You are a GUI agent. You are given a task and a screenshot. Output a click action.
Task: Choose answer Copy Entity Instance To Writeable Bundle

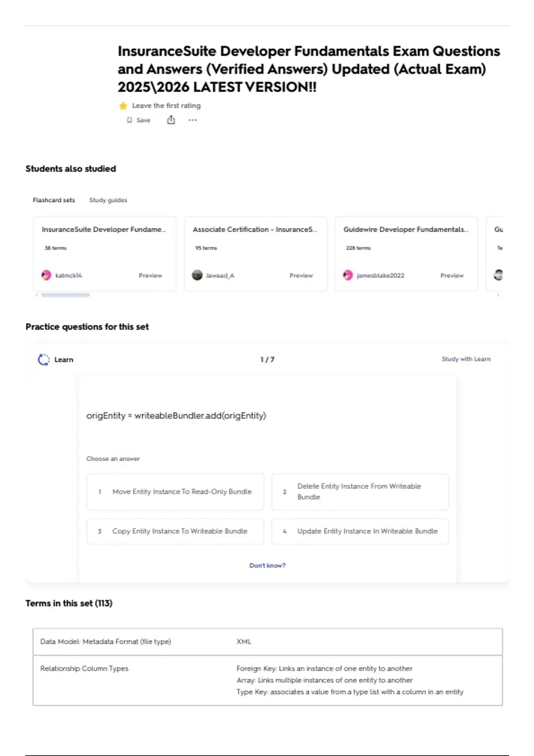point(175,531)
